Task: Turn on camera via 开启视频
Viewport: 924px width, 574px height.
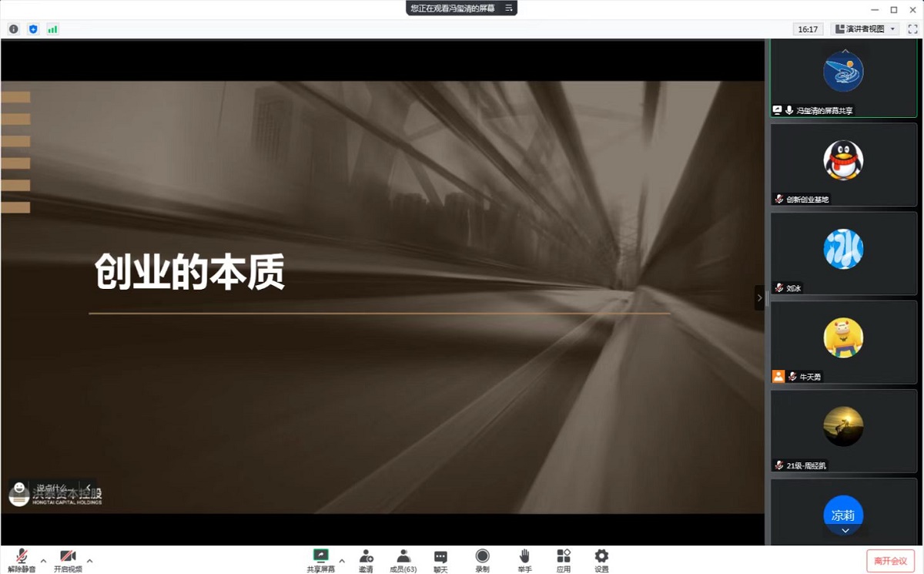Action: pos(68,560)
